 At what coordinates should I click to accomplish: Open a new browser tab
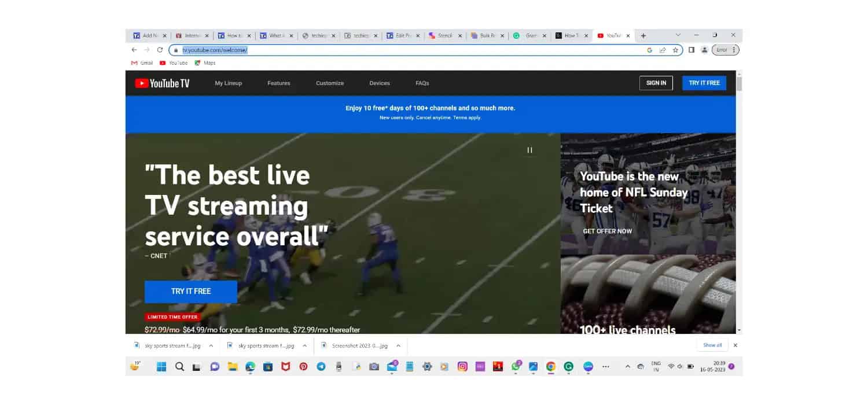[x=643, y=36]
